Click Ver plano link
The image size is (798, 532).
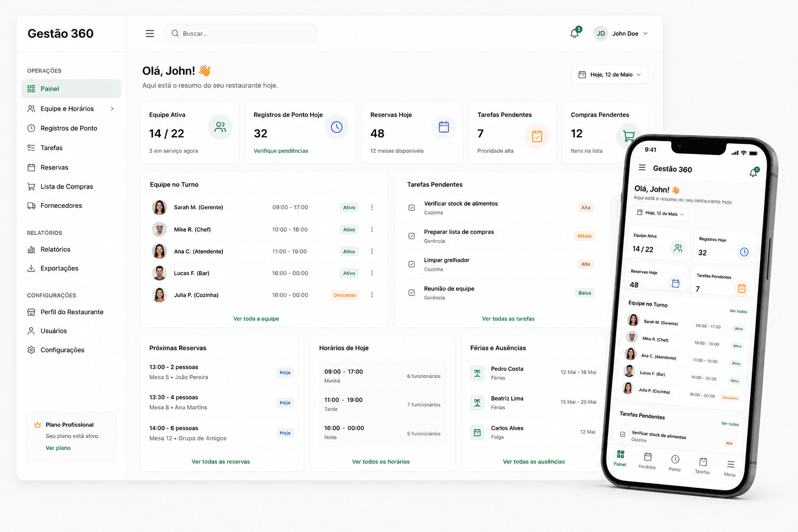58,448
